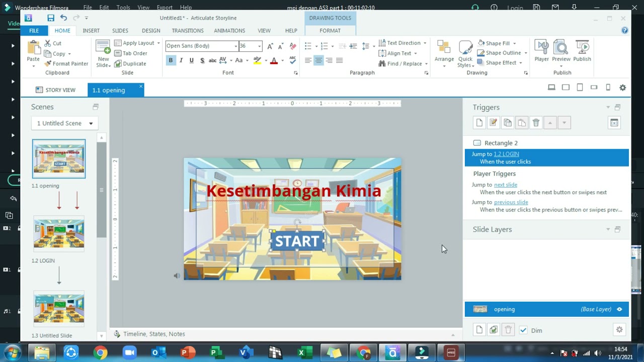Switch to desktop view icon
Screen dimensions: 644x362
click(x=551, y=87)
